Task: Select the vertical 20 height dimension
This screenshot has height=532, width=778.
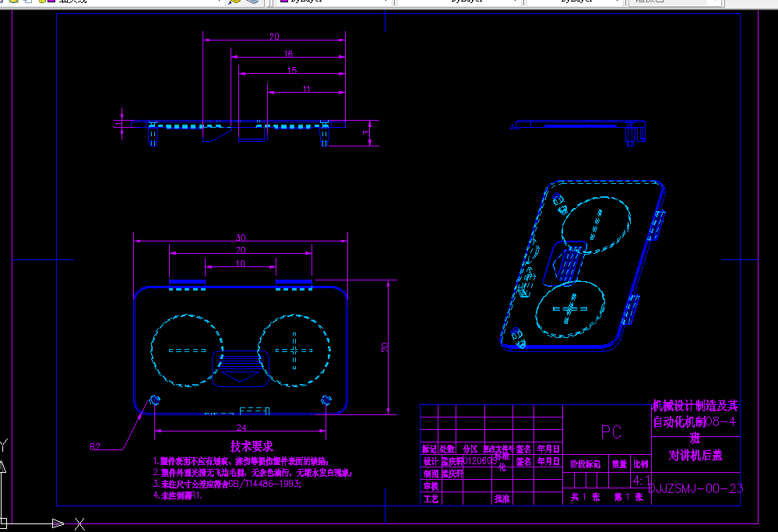Action: coord(385,347)
